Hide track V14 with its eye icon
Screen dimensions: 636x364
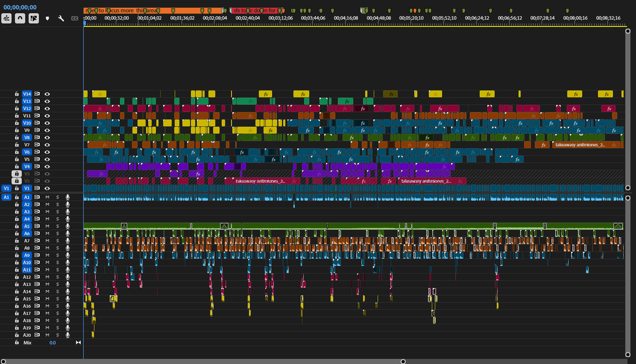coord(47,94)
